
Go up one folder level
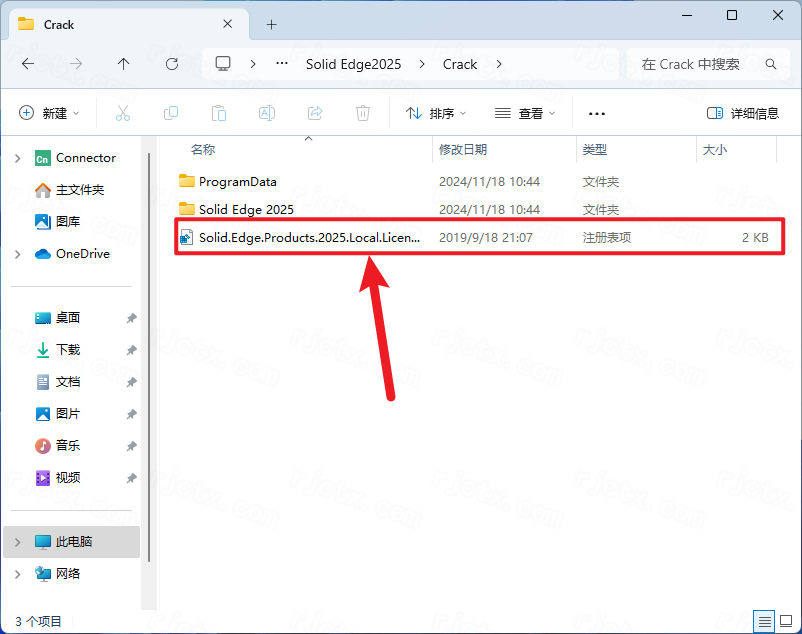(x=124, y=64)
